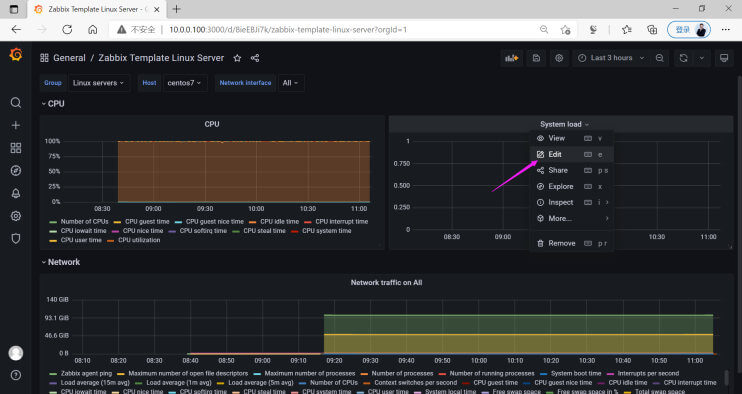Click the Network traffic on All panel title
The width and height of the screenshot is (742, 394).
[386, 282]
